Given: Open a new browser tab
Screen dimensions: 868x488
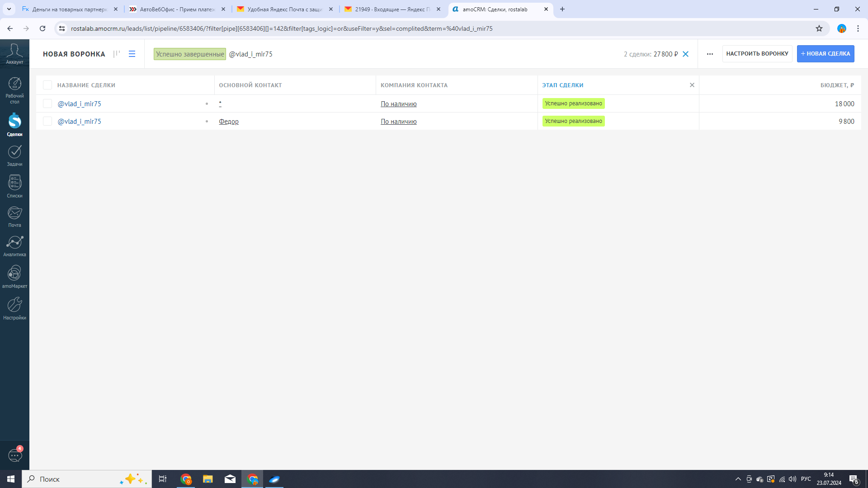Looking at the screenshot, I should pos(562,9).
